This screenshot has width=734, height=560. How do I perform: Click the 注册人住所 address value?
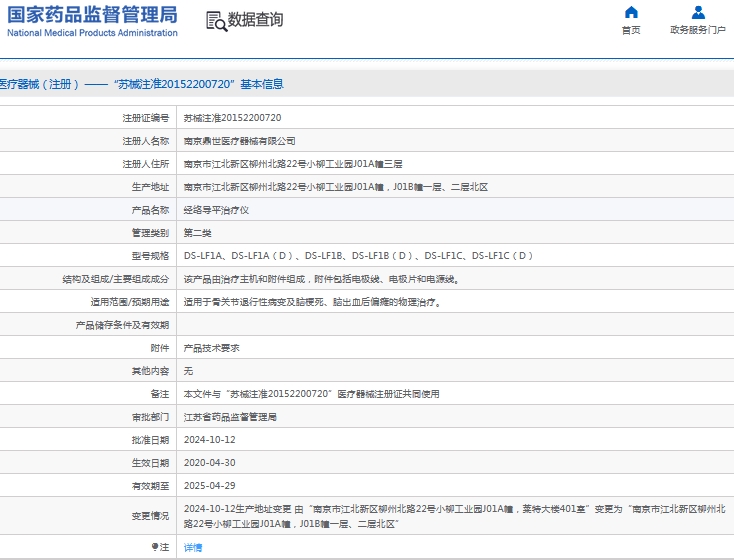click(x=293, y=164)
